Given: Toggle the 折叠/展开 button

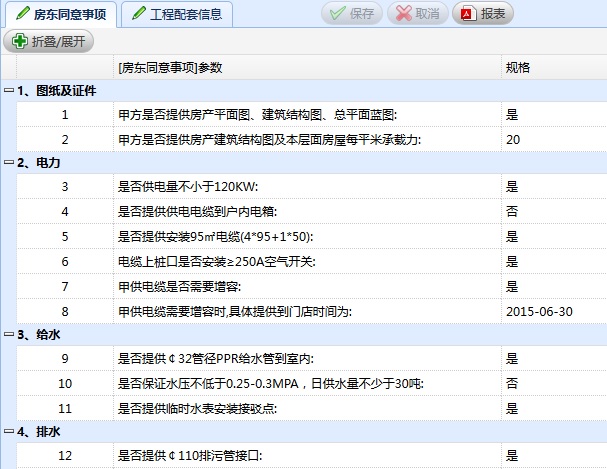Looking at the screenshot, I should point(48,41).
